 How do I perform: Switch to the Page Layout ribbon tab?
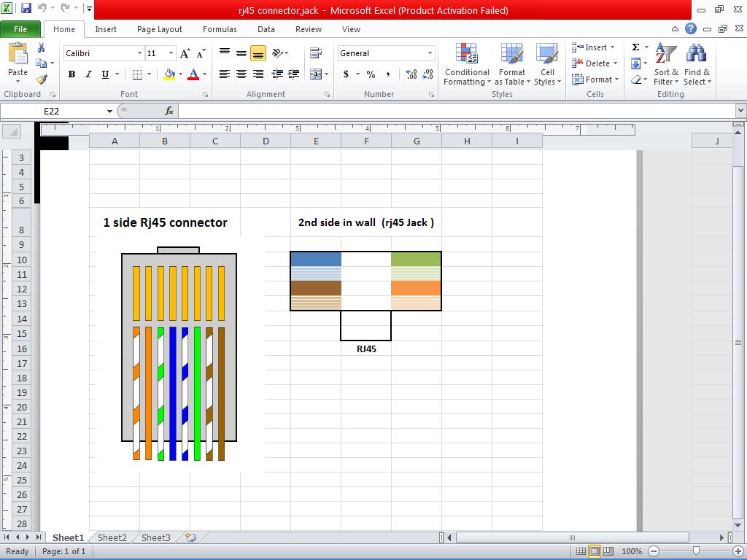click(x=160, y=29)
